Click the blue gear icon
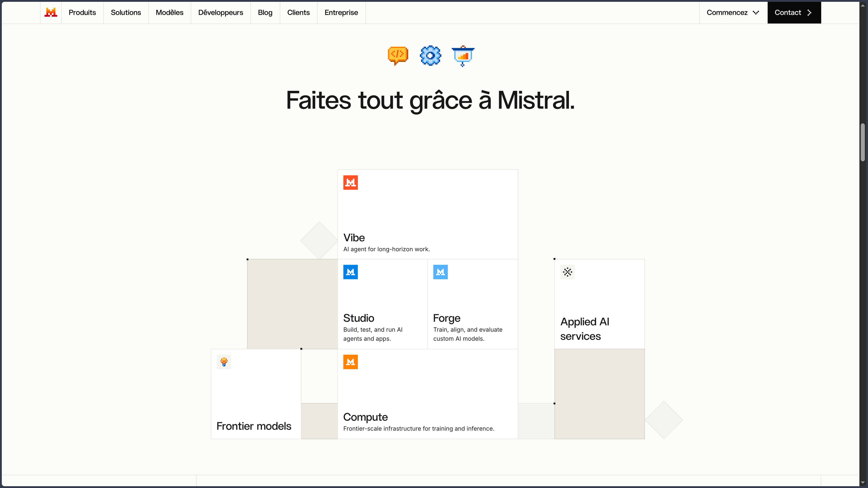The image size is (868, 488). (430, 56)
